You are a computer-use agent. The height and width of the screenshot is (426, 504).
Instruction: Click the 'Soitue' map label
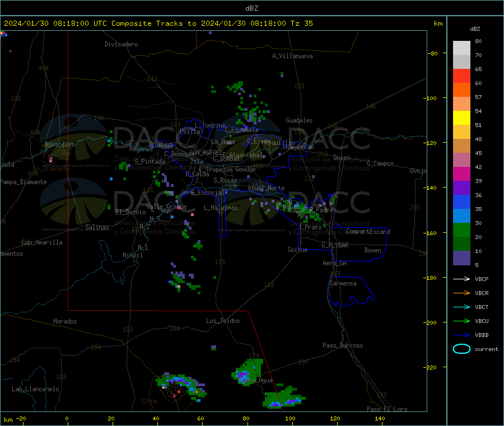pyautogui.click(x=297, y=250)
